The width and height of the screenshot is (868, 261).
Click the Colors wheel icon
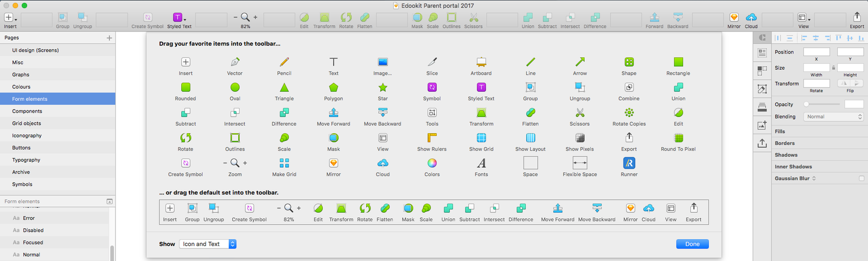[432, 164]
